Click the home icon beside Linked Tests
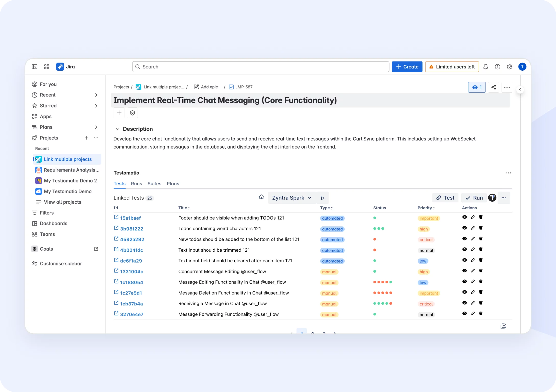Screen dimensions: 556x392 point(261,197)
